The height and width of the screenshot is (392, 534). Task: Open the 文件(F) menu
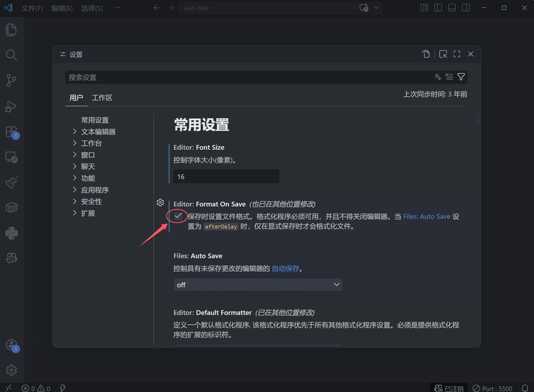(32, 8)
